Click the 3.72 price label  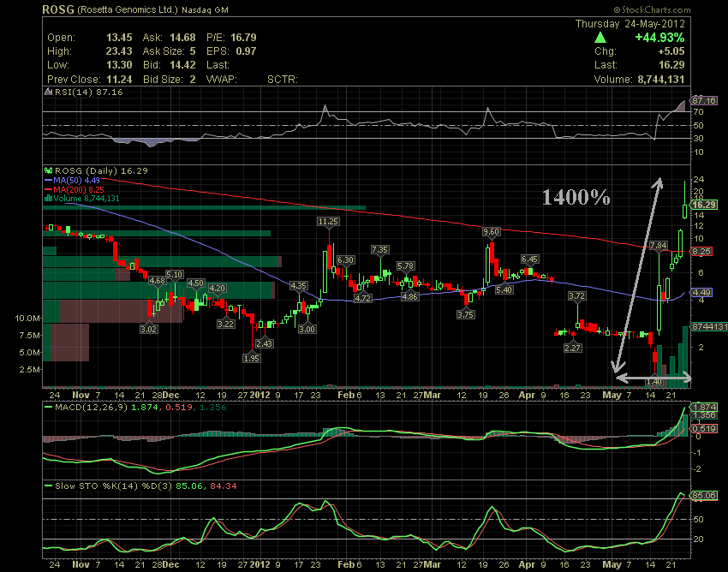pos(576,295)
